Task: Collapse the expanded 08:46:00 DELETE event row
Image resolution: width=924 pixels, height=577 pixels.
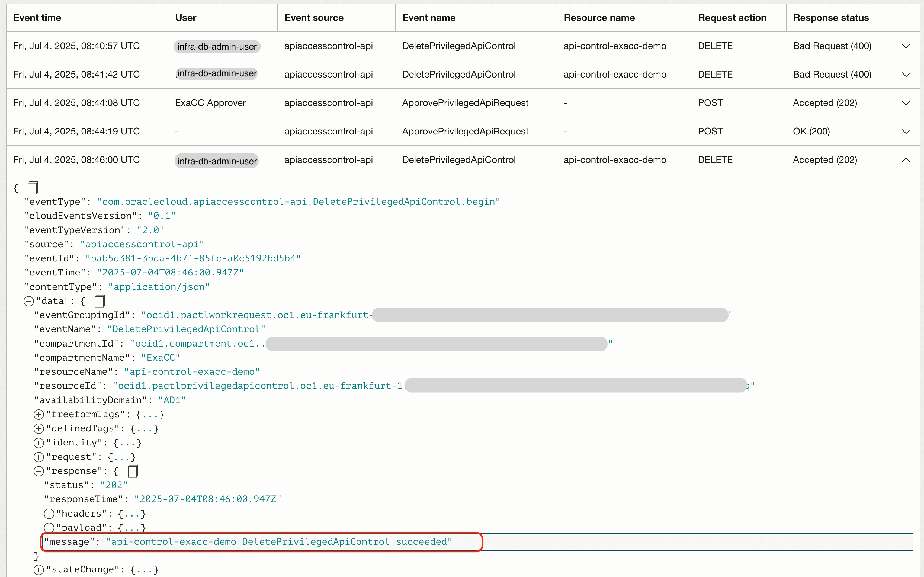Action: [x=906, y=160]
